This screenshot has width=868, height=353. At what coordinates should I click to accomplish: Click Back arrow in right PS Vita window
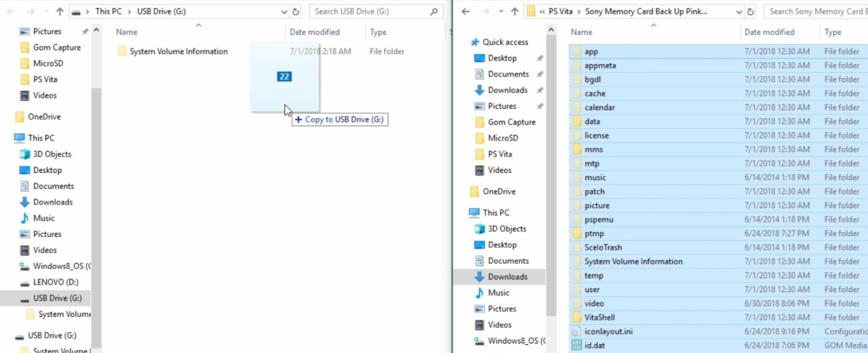(465, 11)
